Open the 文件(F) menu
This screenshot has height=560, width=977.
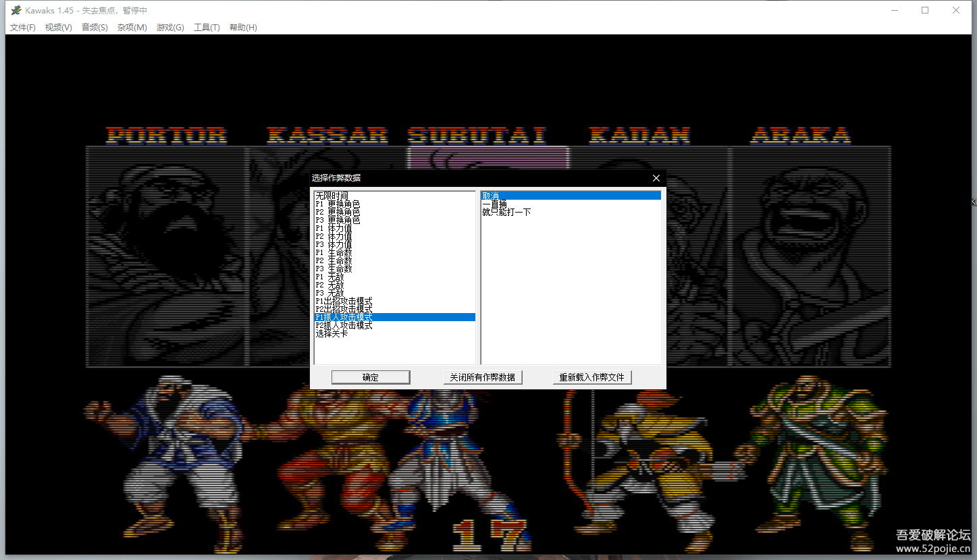pyautogui.click(x=22, y=28)
